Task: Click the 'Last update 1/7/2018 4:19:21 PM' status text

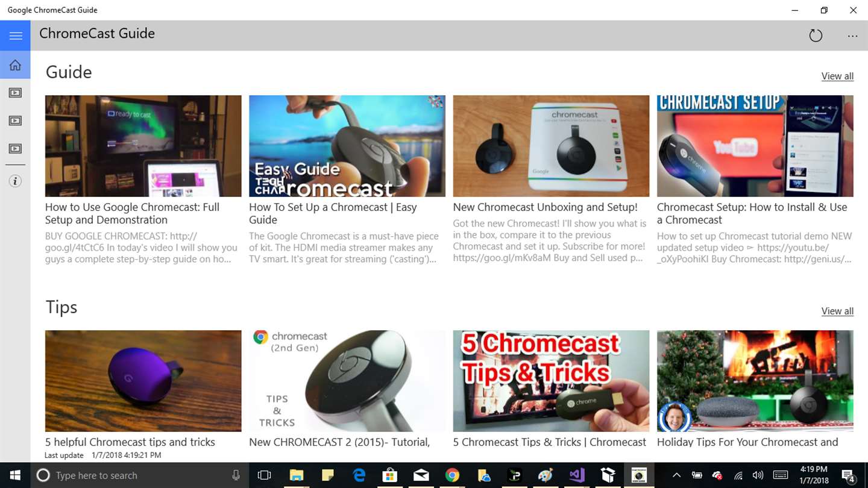Action: tap(103, 455)
